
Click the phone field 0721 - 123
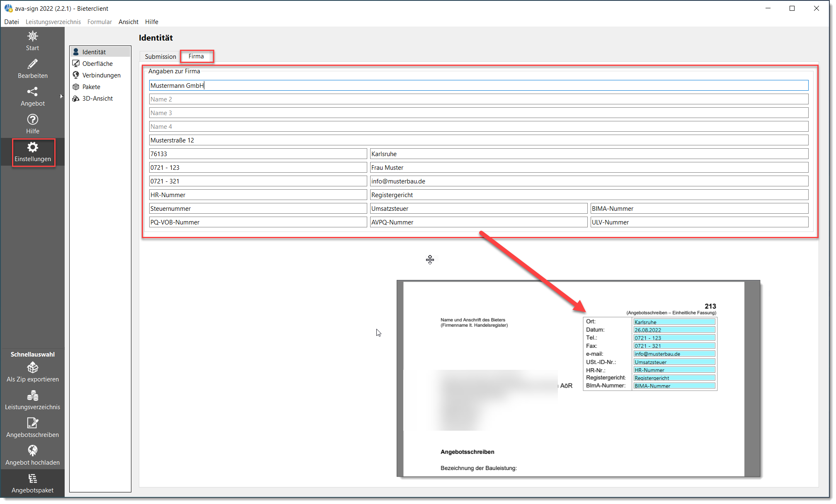pyautogui.click(x=258, y=167)
